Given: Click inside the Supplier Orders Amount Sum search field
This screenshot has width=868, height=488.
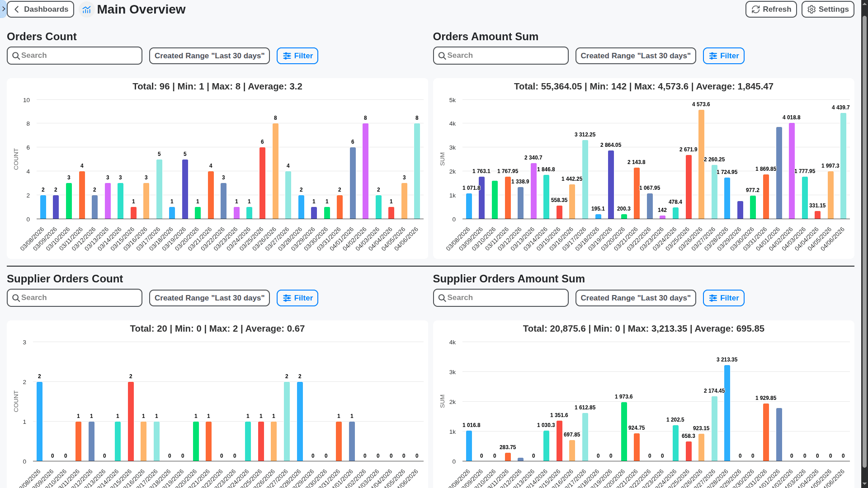Looking at the screenshot, I should click(x=500, y=298).
